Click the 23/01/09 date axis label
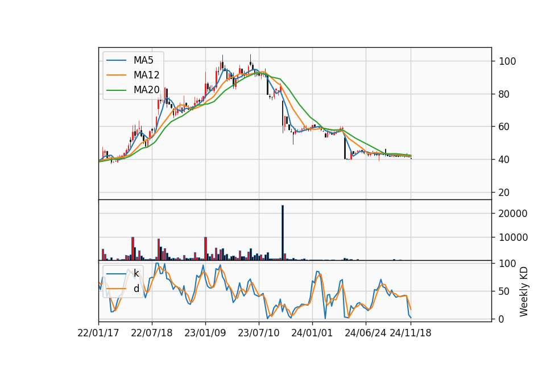The image size is (546, 392). pos(205,333)
